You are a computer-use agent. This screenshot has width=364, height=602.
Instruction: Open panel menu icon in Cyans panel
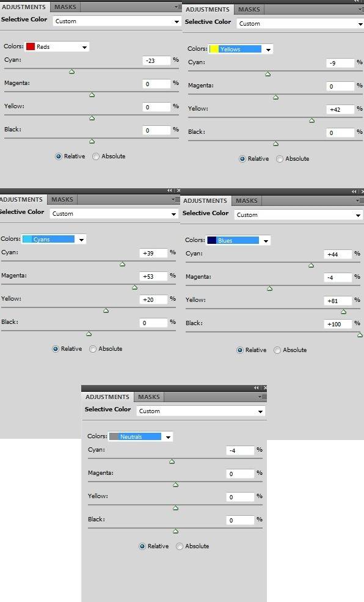click(176, 200)
